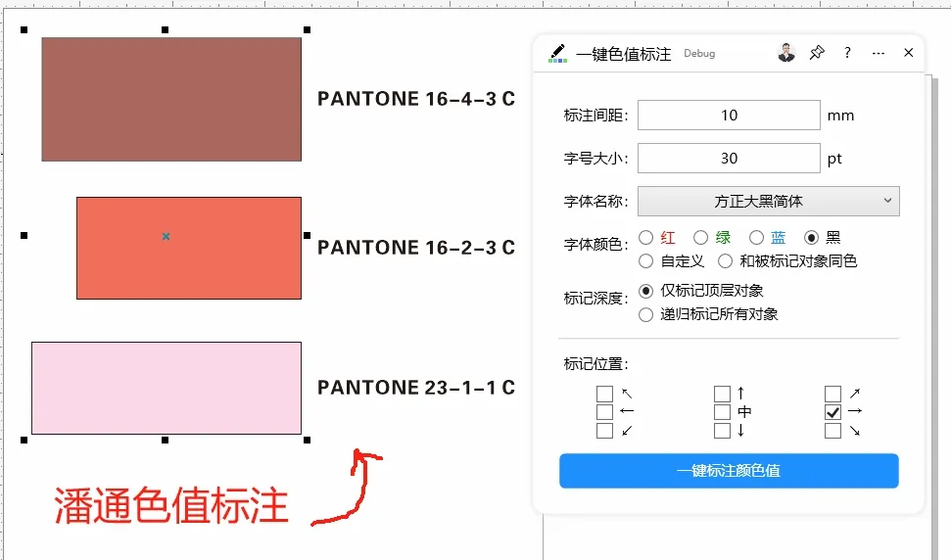This screenshot has height=560, width=951.
Task: Click the light pink rectangle on canvas
Action: coord(166,388)
